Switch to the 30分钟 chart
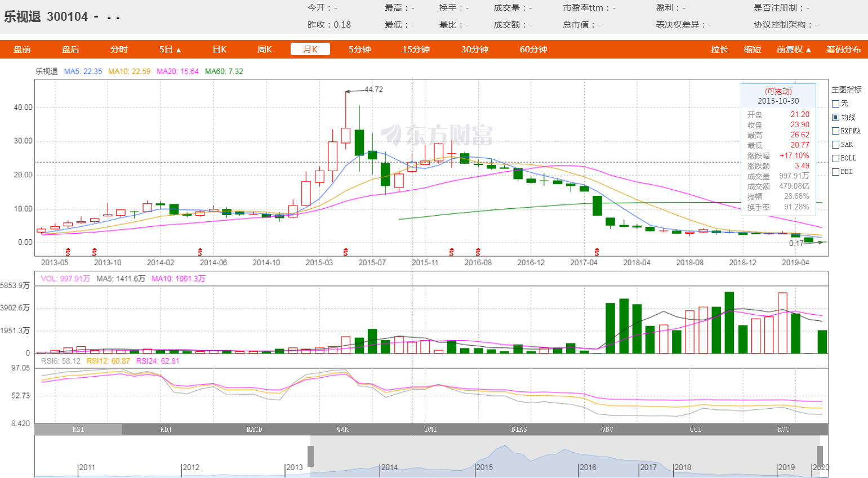868x478 pixels. pyautogui.click(x=475, y=50)
